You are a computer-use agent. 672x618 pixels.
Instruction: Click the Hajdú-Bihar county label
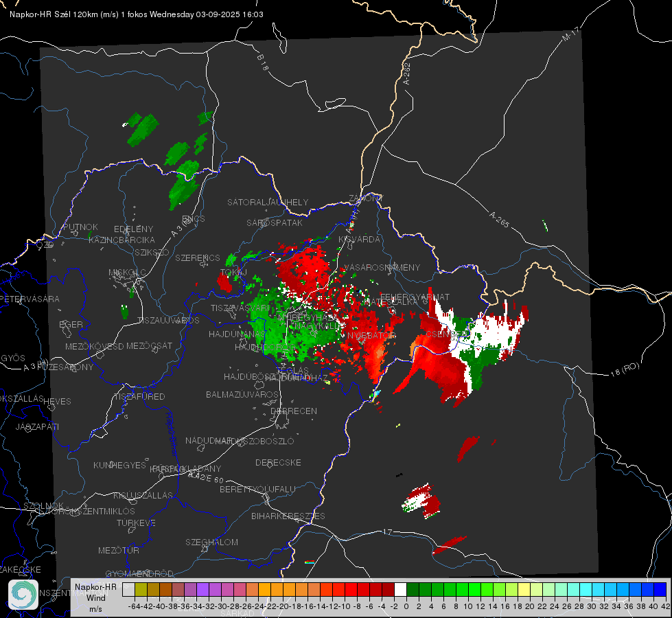(172, 435)
